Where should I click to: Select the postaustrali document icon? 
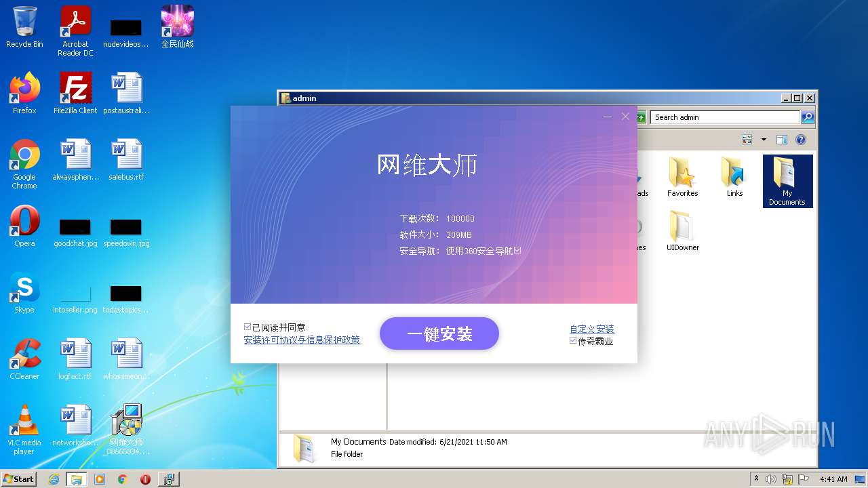[126, 94]
